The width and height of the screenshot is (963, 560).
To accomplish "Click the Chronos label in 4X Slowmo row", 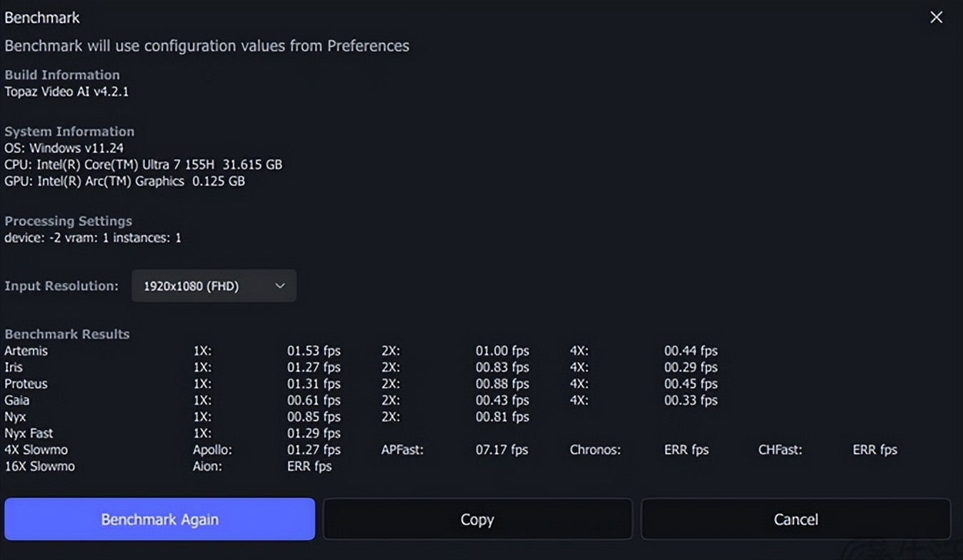I will pyautogui.click(x=595, y=450).
